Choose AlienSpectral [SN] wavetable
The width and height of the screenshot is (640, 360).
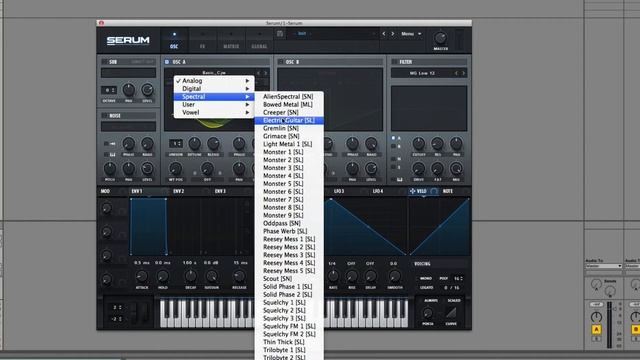pyautogui.click(x=289, y=97)
